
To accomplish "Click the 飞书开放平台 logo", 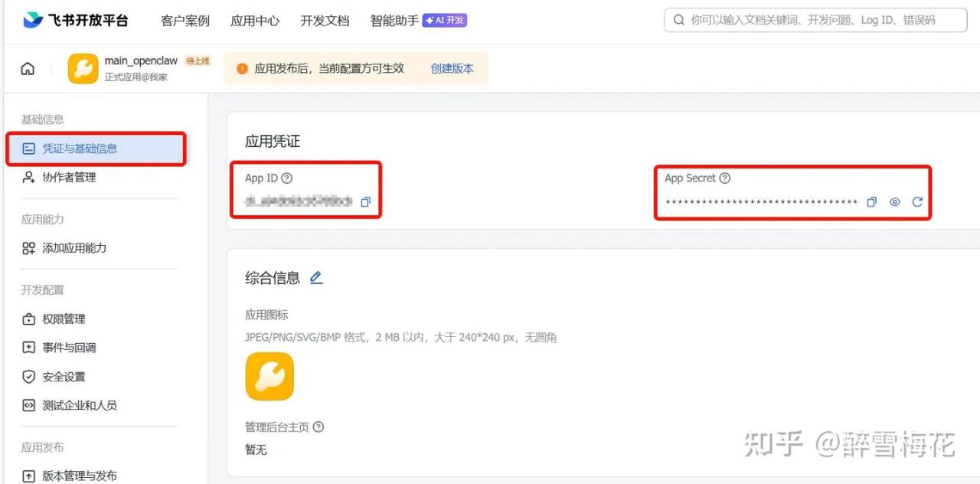I will point(75,21).
